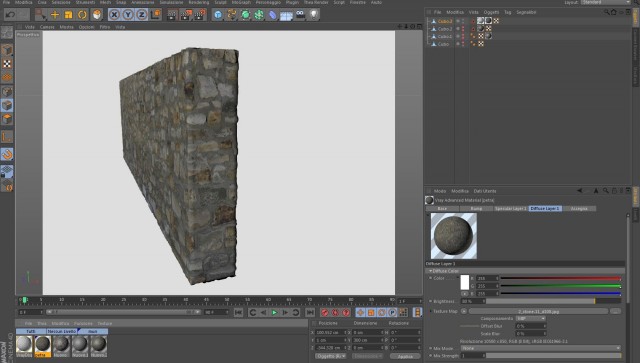The width and height of the screenshot is (640, 363).
Task: Select the Scale tool
Action: click(68, 15)
